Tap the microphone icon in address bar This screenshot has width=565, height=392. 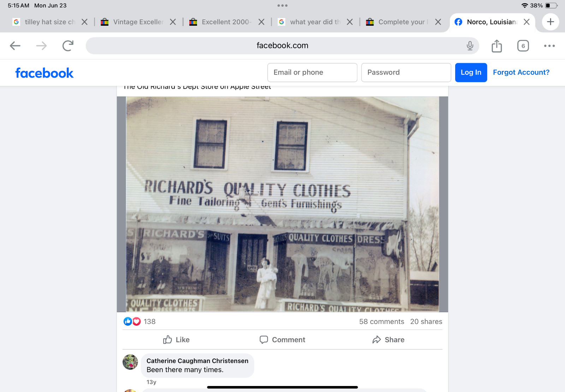coord(470,46)
